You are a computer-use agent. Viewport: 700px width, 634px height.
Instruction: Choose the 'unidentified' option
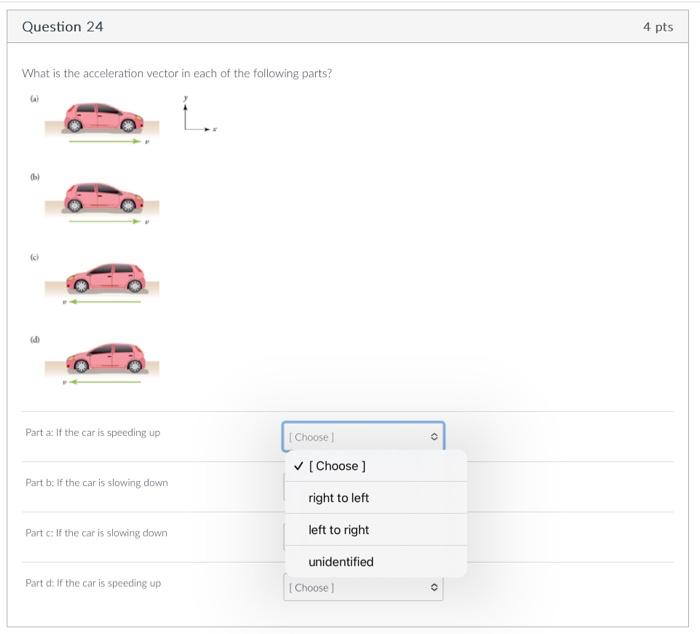(x=376, y=562)
